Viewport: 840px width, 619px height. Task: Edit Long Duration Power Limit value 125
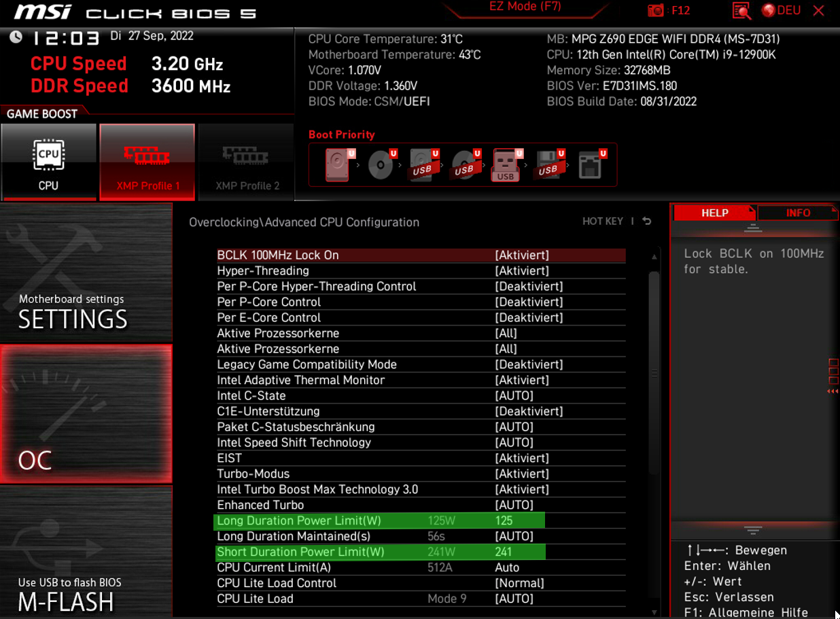point(504,521)
